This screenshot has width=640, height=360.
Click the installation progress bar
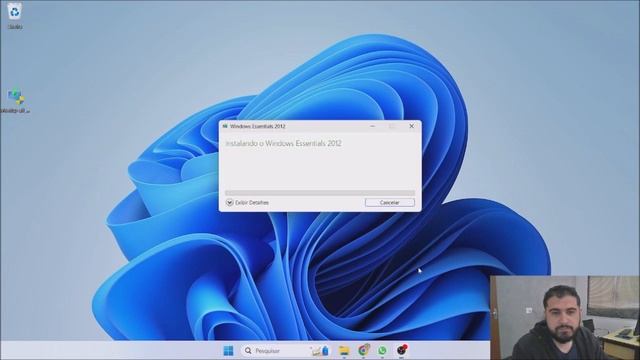pos(320,193)
